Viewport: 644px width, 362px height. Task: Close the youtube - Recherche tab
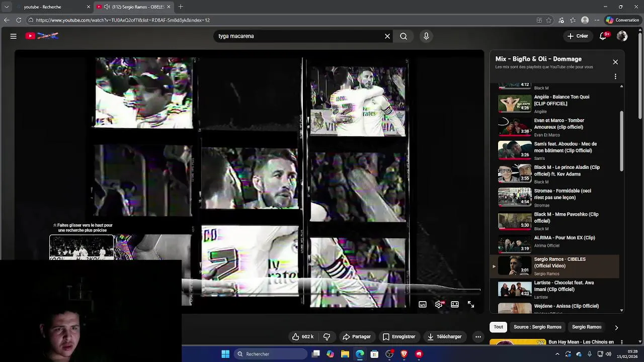pos(89,7)
